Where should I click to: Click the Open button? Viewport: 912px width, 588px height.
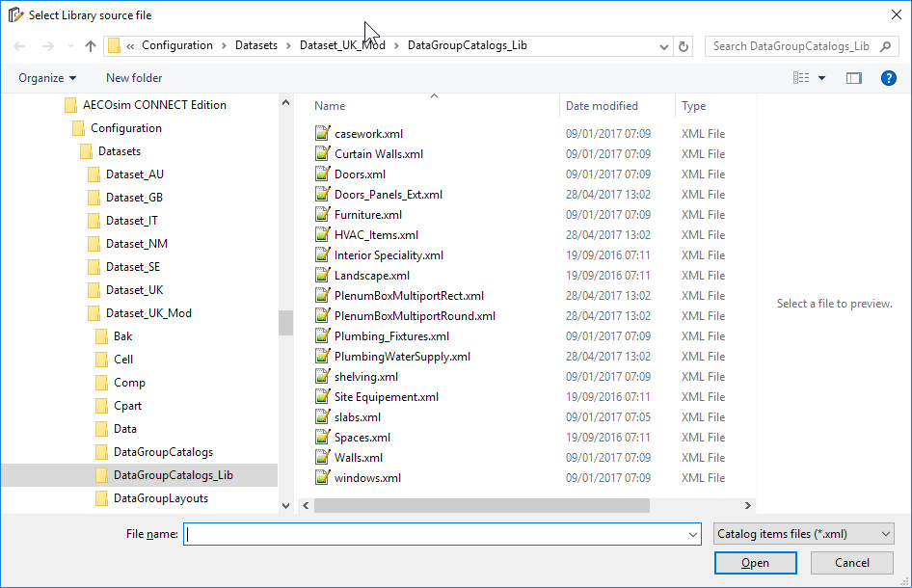(x=756, y=563)
